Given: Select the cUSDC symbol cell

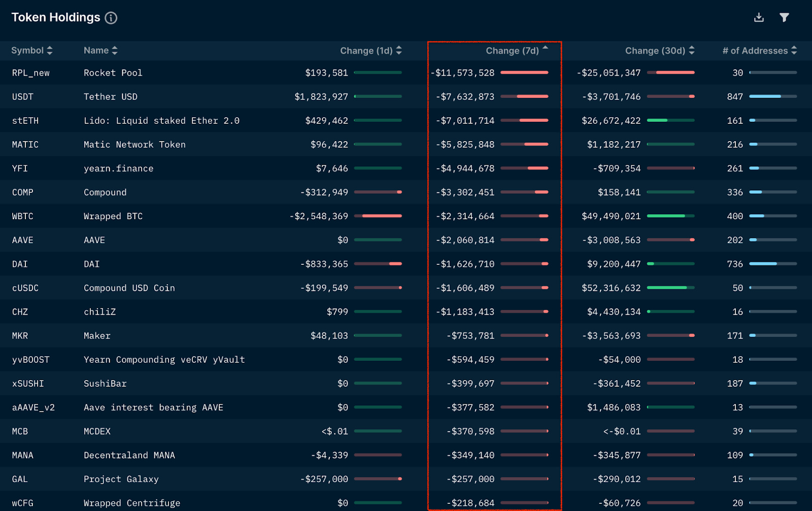Looking at the screenshot, I should (x=25, y=288).
